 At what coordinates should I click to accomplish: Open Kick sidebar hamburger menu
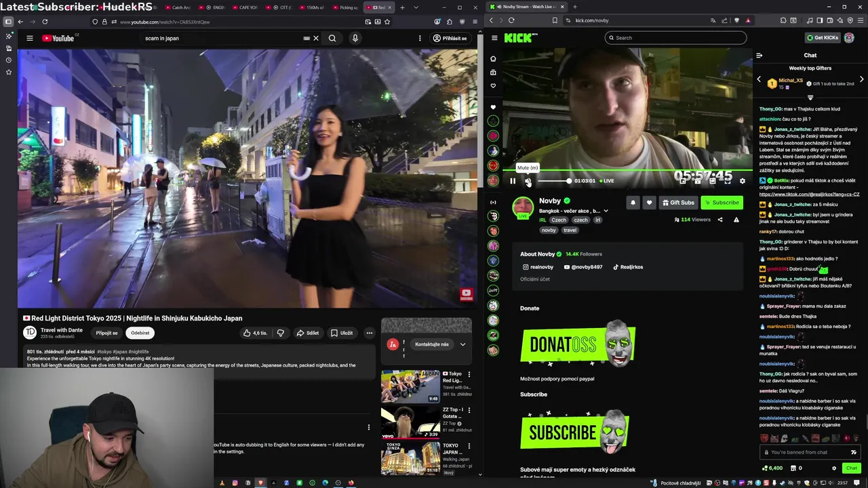(494, 38)
